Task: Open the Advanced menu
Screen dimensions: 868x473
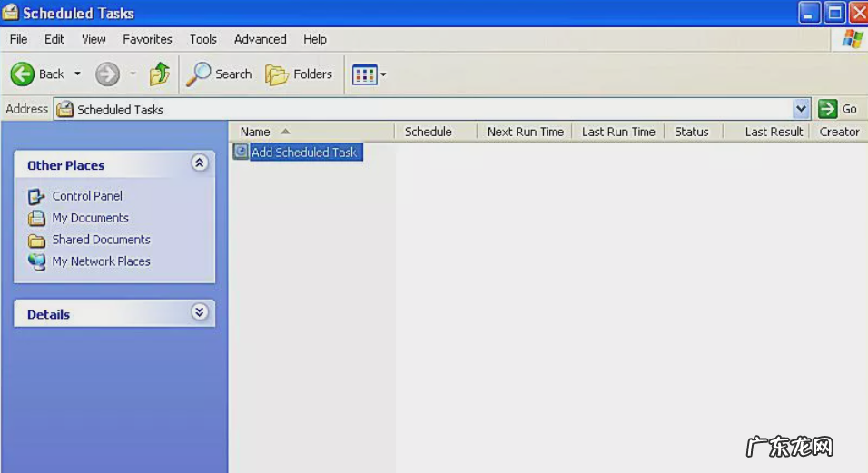Action: click(261, 39)
